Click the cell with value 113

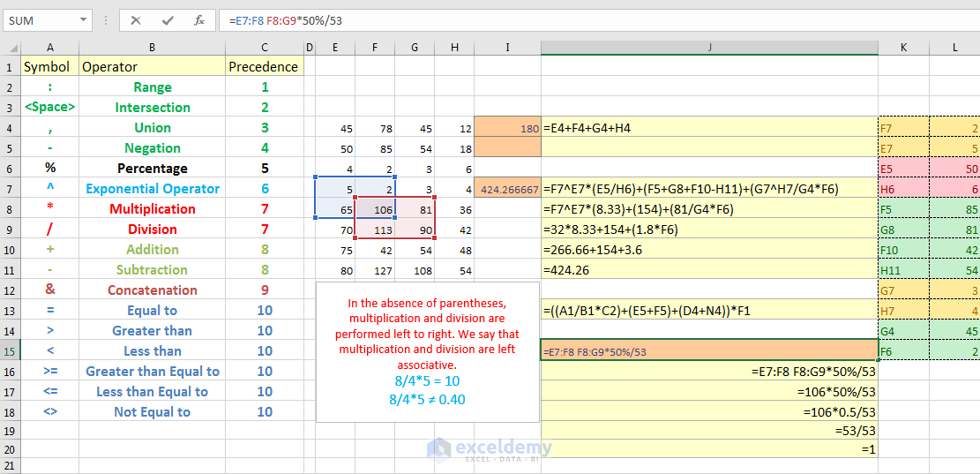coord(375,229)
